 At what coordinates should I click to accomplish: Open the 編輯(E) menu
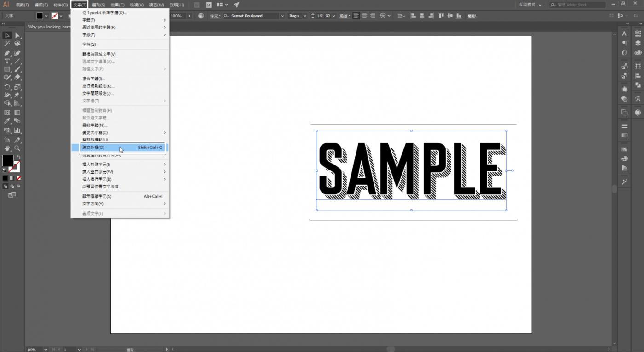click(41, 5)
